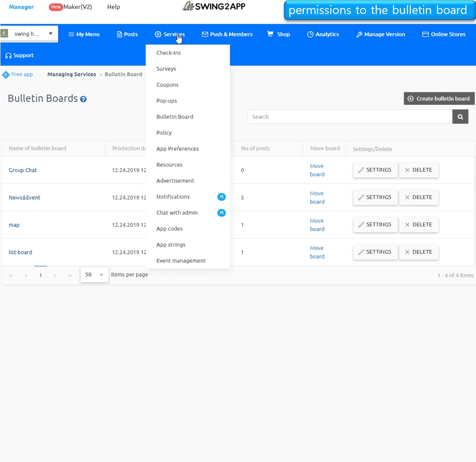Open the Shop menu

pos(279,34)
